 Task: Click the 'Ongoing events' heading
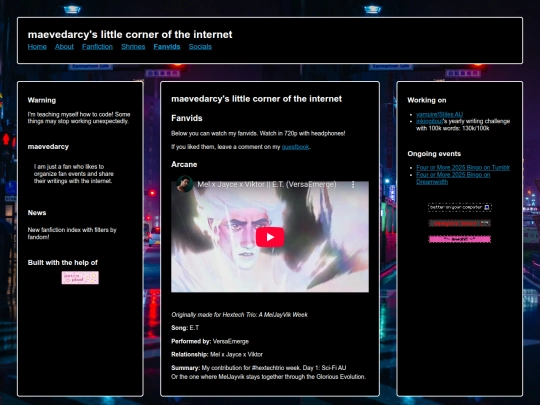click(x=434, y=154)
